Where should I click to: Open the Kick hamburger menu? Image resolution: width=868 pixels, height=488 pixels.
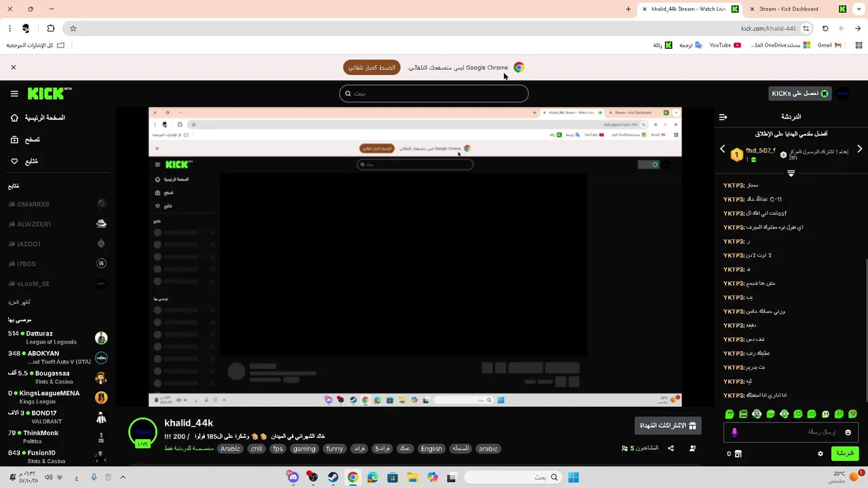14,94
